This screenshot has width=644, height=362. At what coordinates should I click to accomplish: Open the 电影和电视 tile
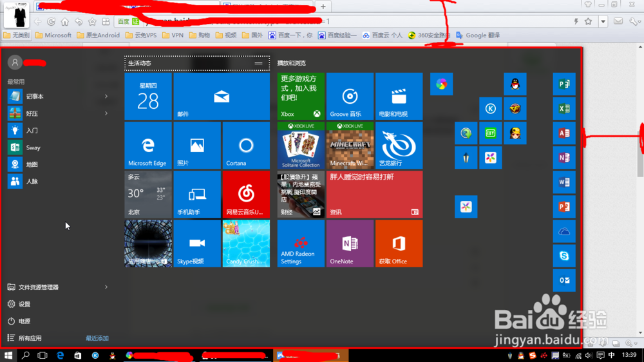[399, 97]
